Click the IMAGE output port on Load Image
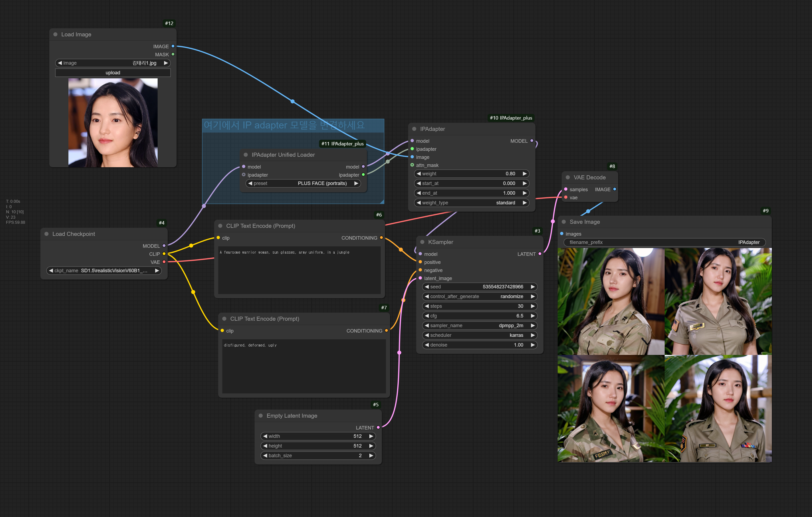This screenshot has width=812, height=517. 173,46
